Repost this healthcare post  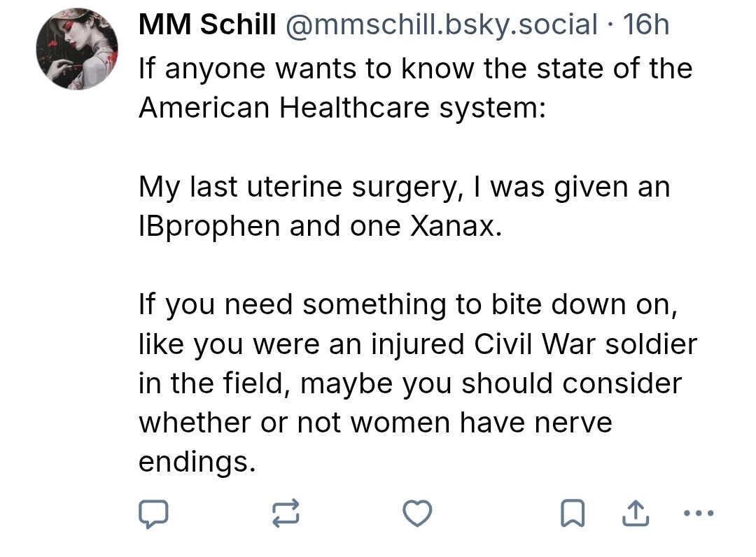[x=285, y=514]
